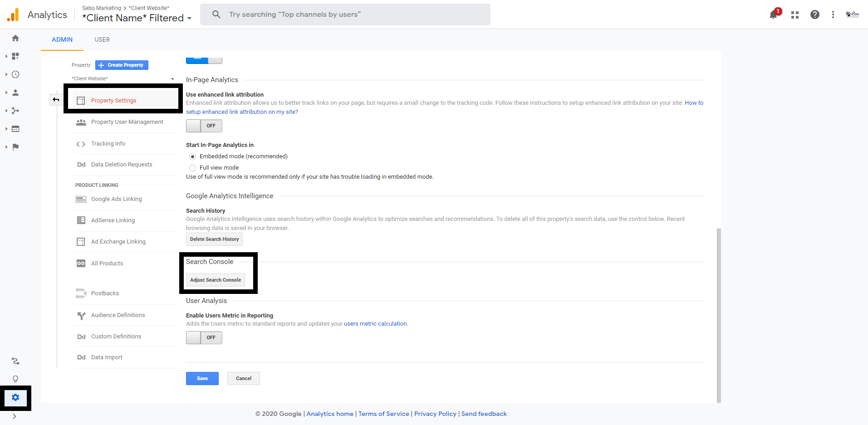Select Embedded mode (recommended) radio

click(193, 156)
